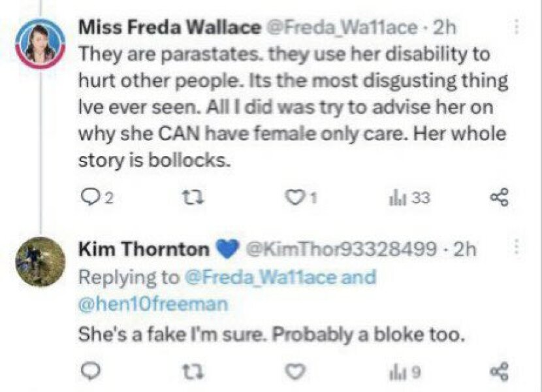Like Kim Thornton's reply

point(296,372)
